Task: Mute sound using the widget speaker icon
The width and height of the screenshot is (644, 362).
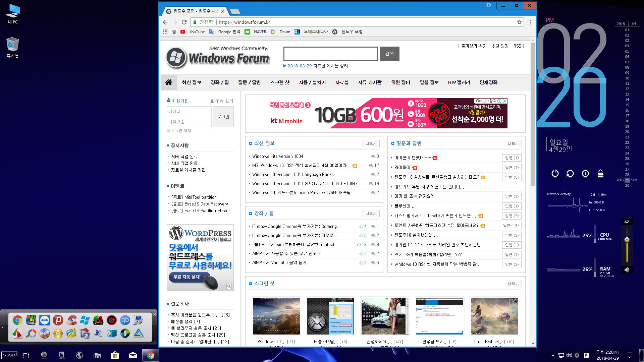Action: pyautogui.click(x=627, y=269)
